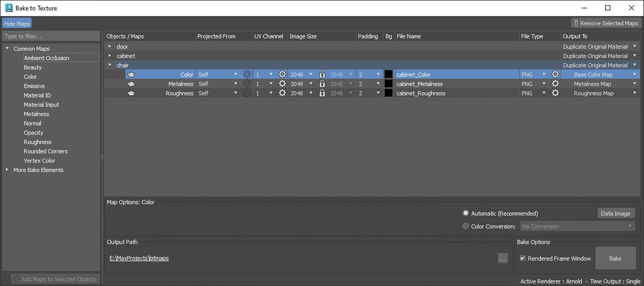Open projection settings gear in Metalness row
Screen dimensions: 644x286
point(247,84)
